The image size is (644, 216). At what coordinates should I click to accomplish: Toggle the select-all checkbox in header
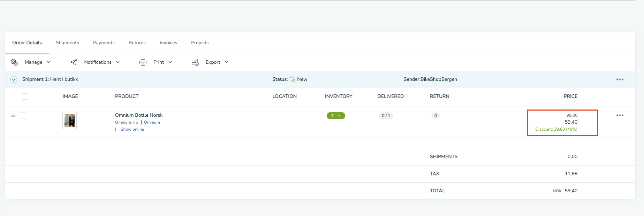pyautogui.click(x=25, y=97)
